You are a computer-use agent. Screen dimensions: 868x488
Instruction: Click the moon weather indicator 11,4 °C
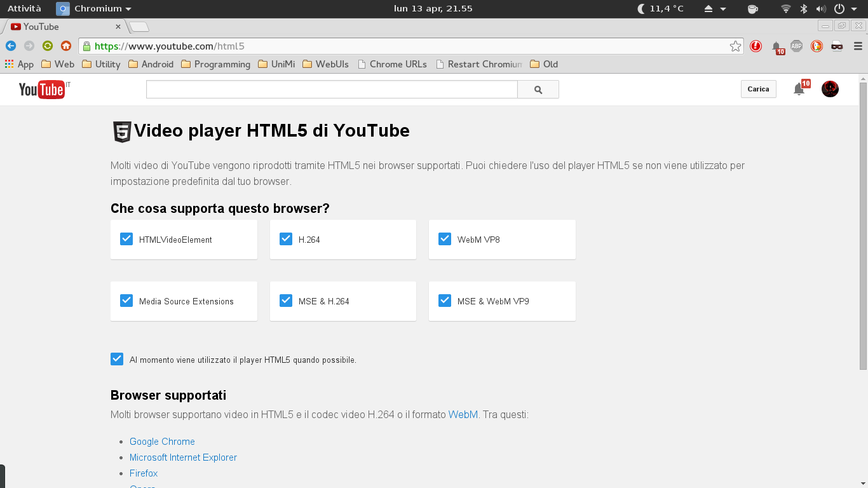point(660,9)
